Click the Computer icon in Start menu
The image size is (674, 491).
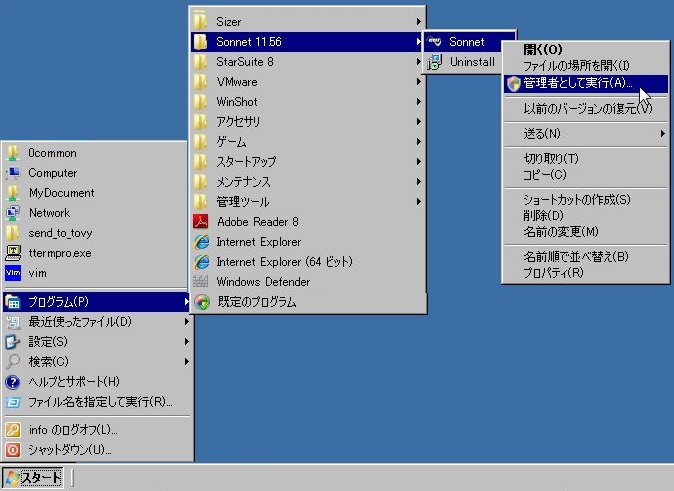tap(13, 173)
